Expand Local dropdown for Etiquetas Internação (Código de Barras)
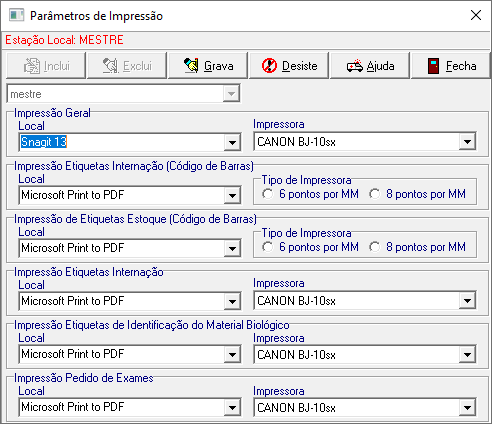Viewport: 492px width, 424px height. [x=232, y=195]
